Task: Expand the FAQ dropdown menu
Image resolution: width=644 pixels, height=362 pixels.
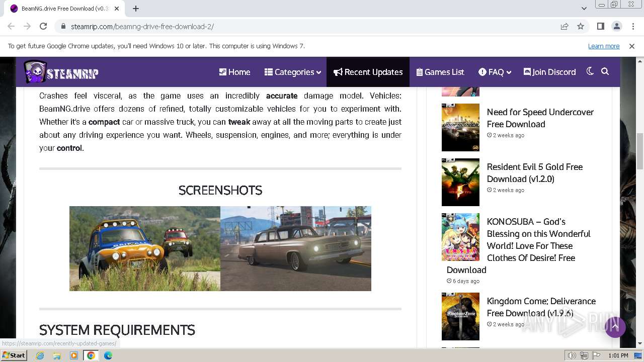Action: (495, 72)
